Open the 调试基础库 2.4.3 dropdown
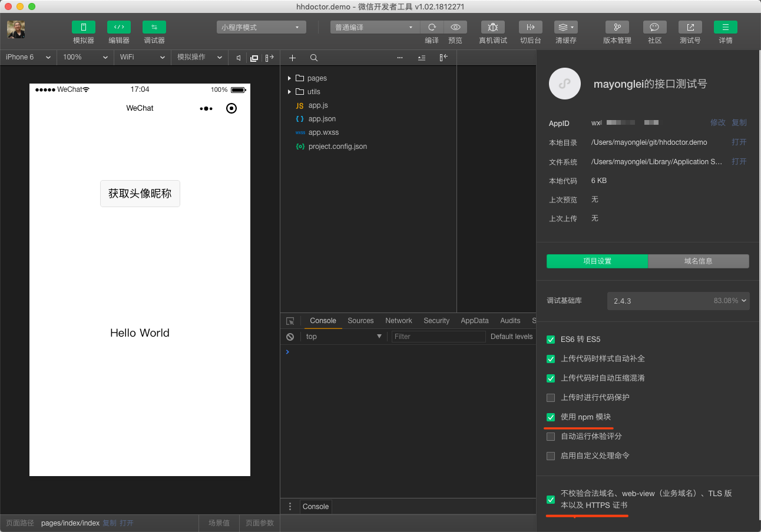 679,301
